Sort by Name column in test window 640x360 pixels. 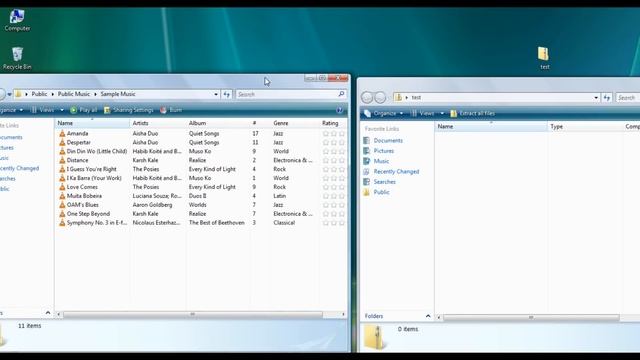[x=491, y=127]
